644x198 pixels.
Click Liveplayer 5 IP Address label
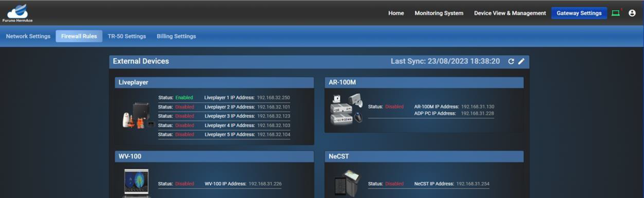pos(230,134)
